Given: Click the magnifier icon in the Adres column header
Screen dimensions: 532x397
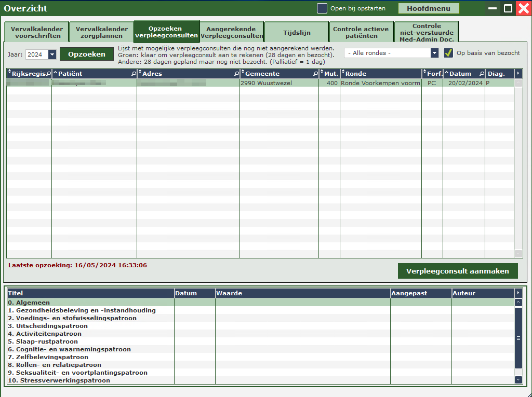Looking at the screenshot, I should coord(236,74).
